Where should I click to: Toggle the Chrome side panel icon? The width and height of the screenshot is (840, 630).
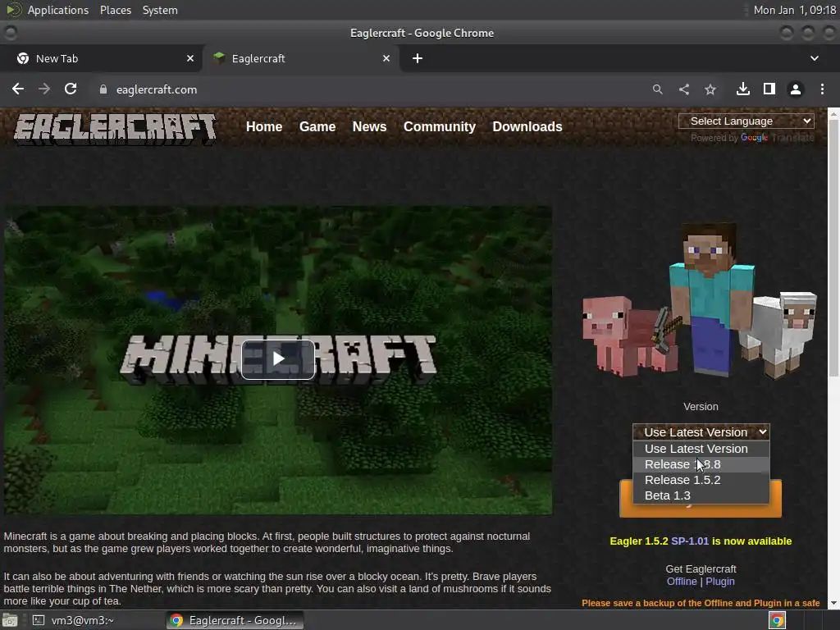point(769,89)
